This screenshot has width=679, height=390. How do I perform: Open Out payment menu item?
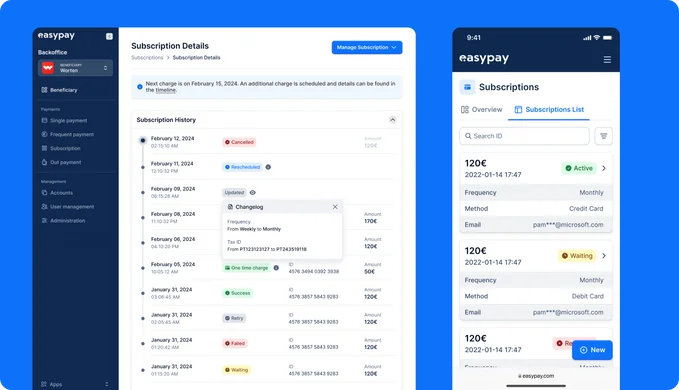65,162
